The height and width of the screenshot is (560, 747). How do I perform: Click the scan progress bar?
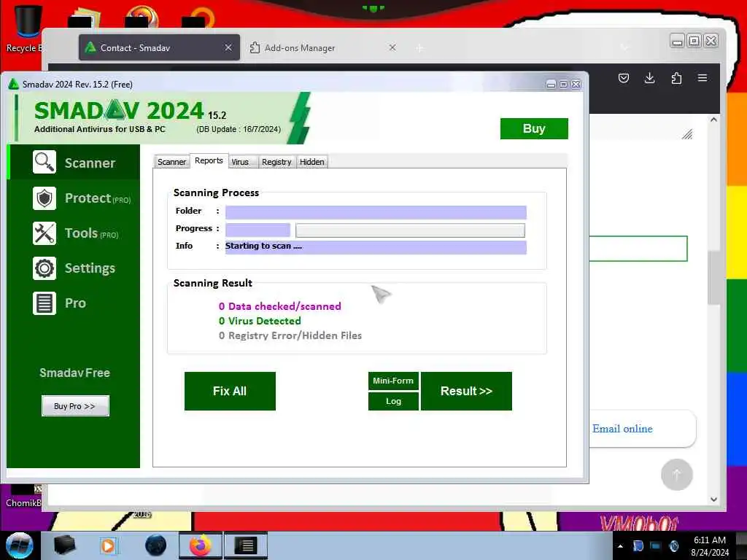pyautogui.click(x=410, y=230)
